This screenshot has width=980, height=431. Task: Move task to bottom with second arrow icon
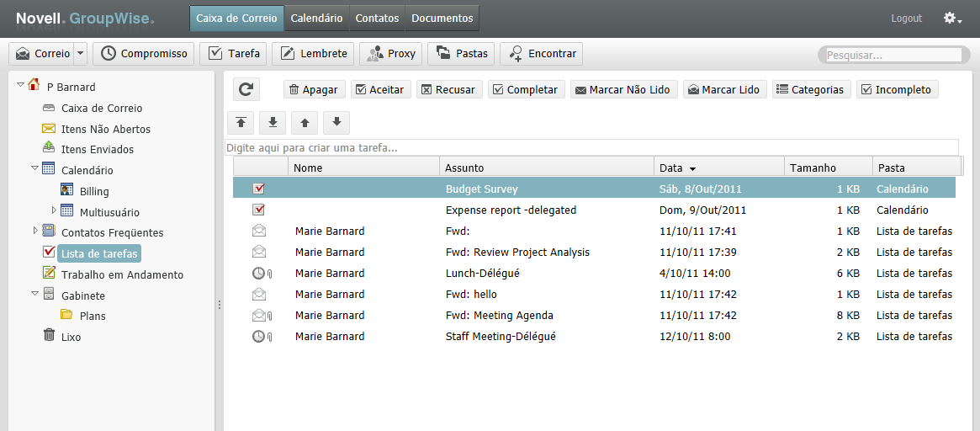273,123
